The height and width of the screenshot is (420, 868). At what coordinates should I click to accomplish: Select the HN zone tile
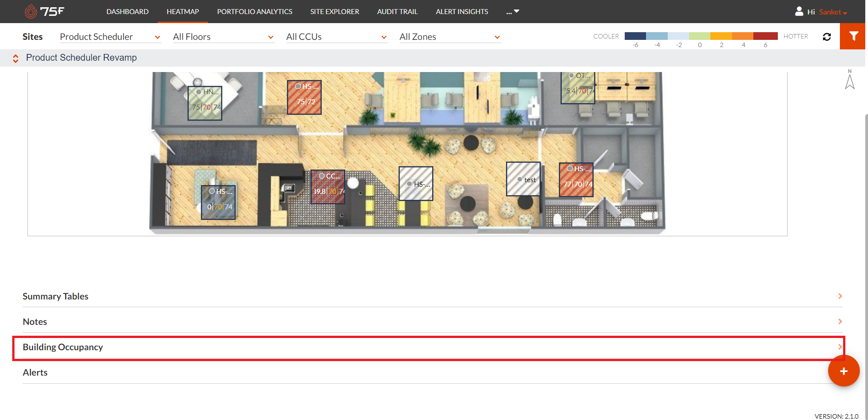click(205, 103)
